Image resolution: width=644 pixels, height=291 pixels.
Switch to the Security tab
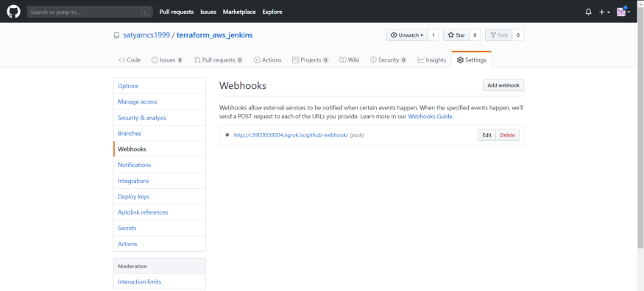pyautogui.click(x=388, y=60)
